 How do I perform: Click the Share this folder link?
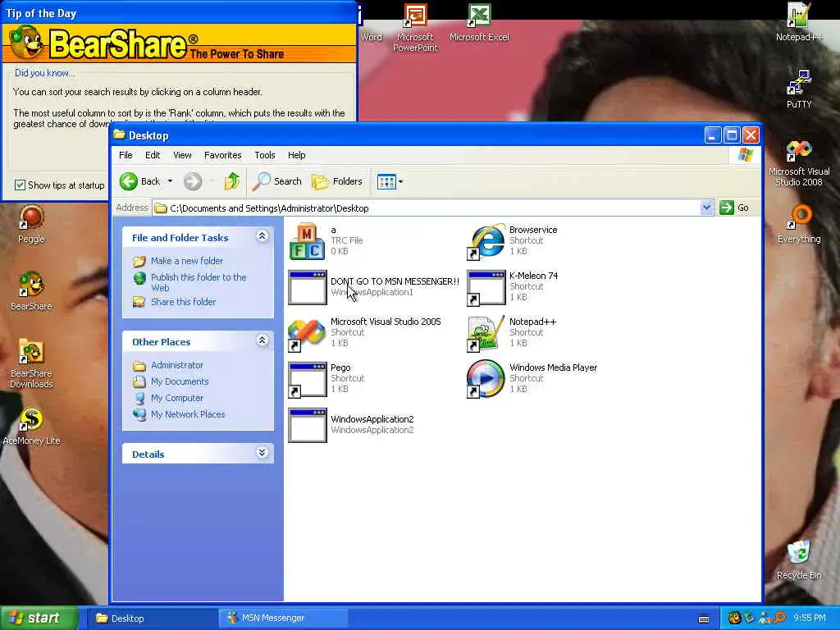click(x=183, y=302)
